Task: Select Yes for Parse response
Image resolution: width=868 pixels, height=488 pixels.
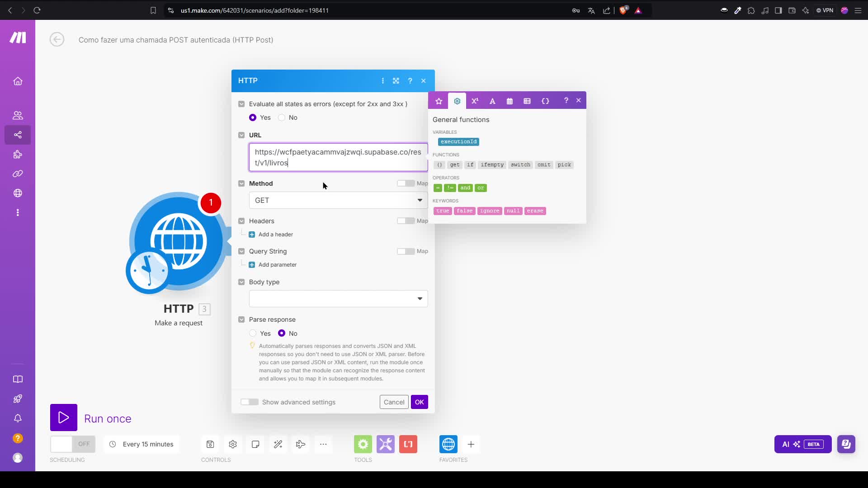Action: click(253, 333)
